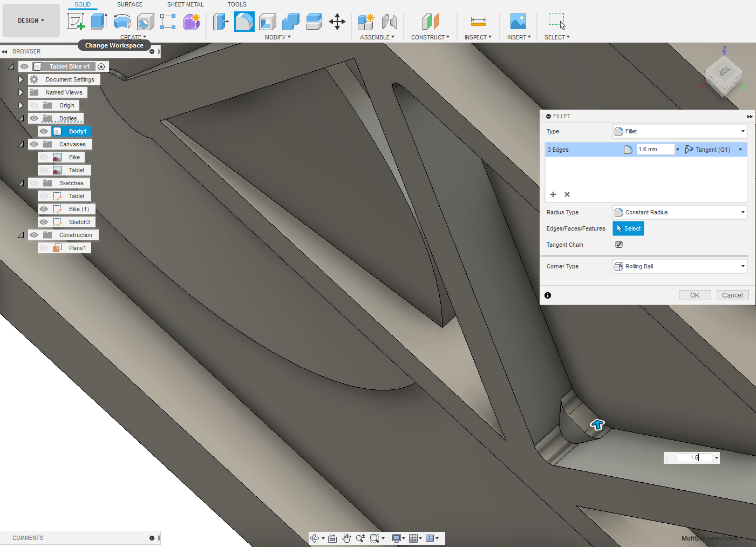Toggle visibility of the Bodies folder
The image size is (756, 547).
point(34,118)
